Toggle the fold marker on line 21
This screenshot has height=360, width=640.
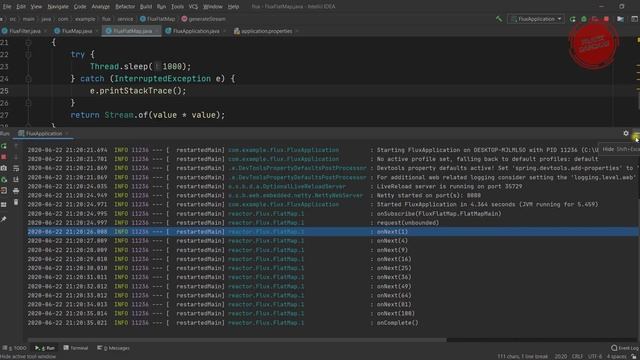coord(28,42)
